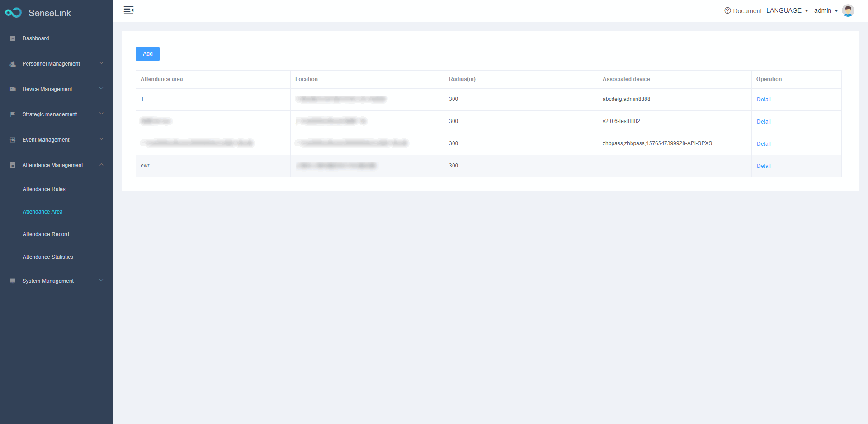The width and height of the screenshot is (868, 424).
Task: Collapse Attendance Management chevron
Action: click(101, 165)
